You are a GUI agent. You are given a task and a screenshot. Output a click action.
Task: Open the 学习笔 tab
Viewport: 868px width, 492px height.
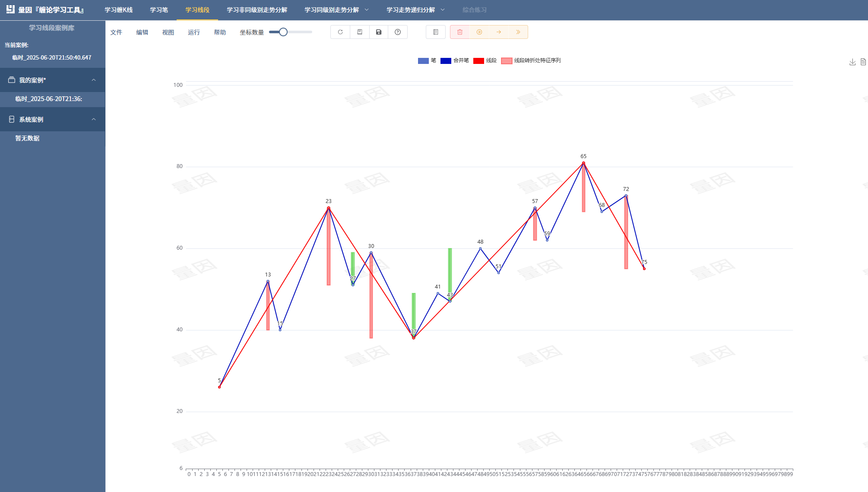click(x=159, y=10)
